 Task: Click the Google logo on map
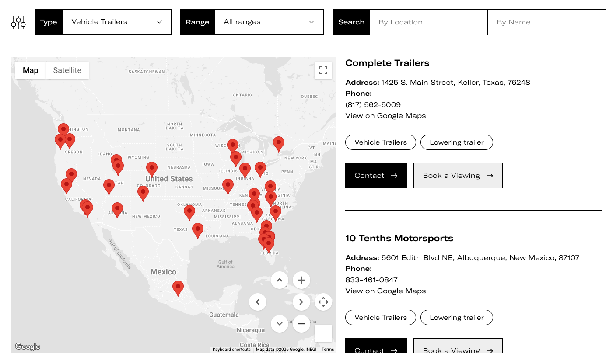(x=28, y=347)
